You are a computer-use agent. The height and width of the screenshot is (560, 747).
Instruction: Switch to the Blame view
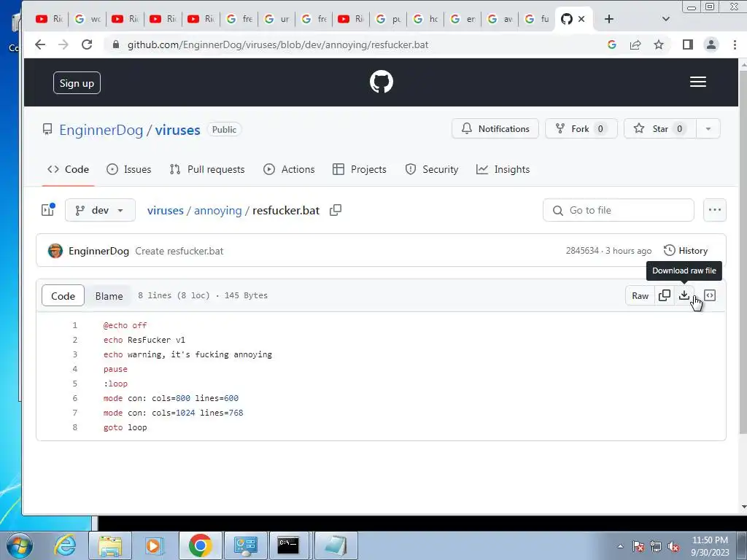pos(109,296)
